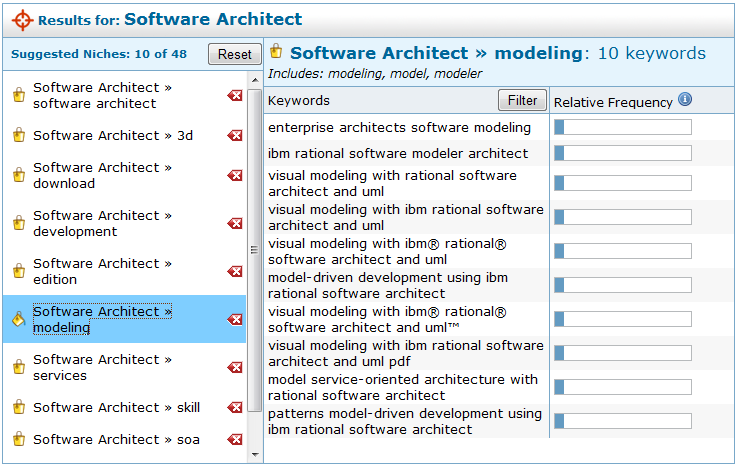
Task: Click tilted bucket icon beside 'modeling' niche
Action: tap(18, 319)
